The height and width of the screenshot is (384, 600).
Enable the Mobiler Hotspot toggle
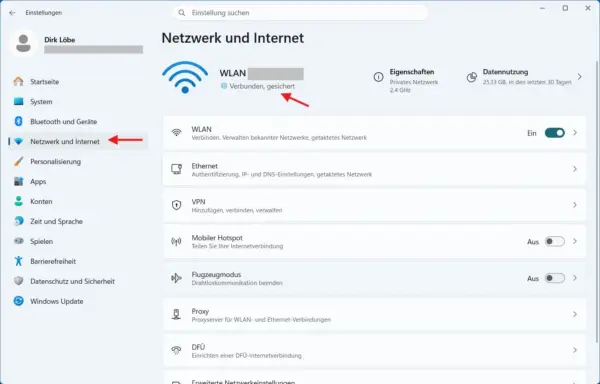tap(554, 241)
